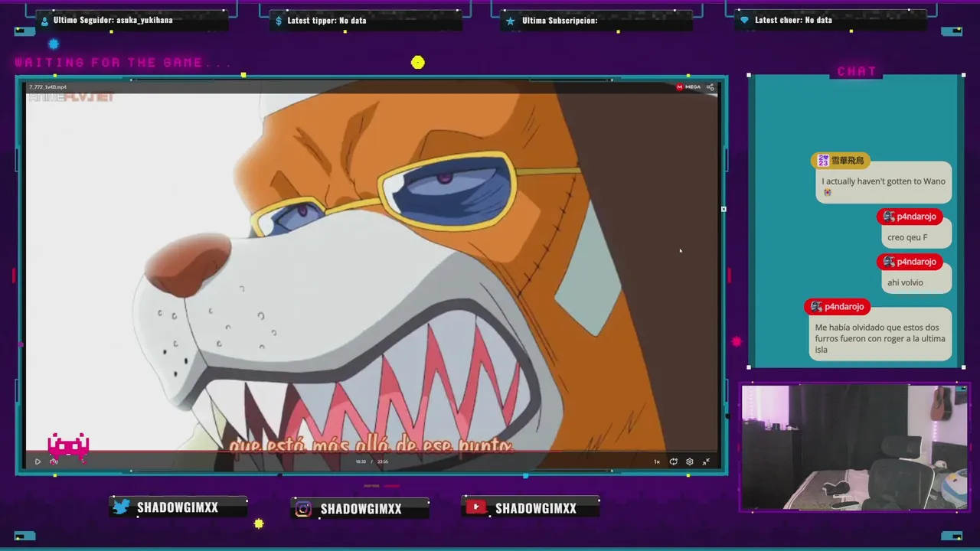Click the 18:33 elapsed time display
Image resolution: width=980 pixels, height=551 pixels.
tap(361, 461)
